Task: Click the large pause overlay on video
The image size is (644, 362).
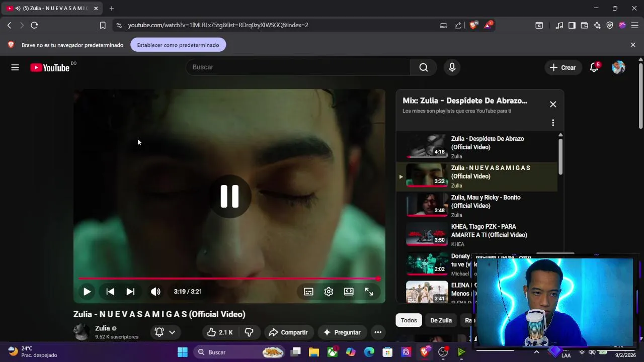Action: pyautogui.click(x=229, y=196)
